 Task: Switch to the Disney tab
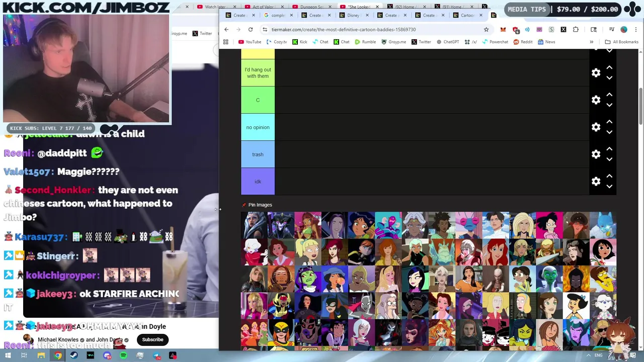click(x=353, y=15)
